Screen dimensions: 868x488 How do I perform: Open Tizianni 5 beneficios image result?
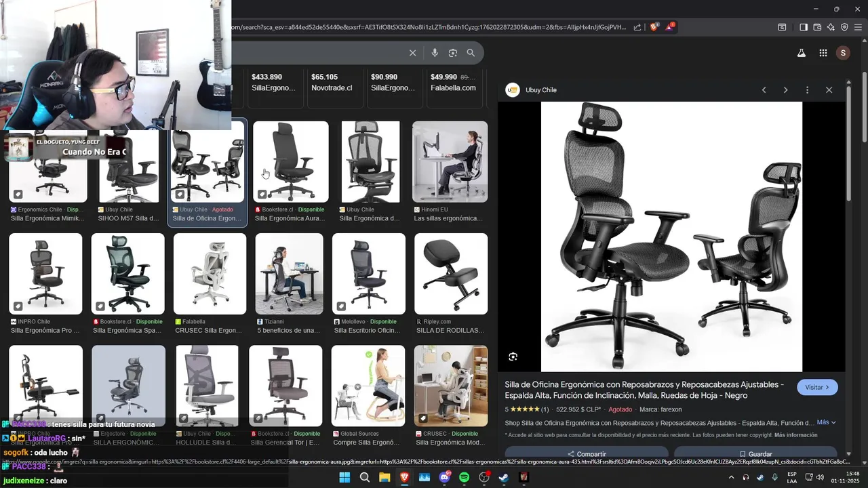pos(290,274)
